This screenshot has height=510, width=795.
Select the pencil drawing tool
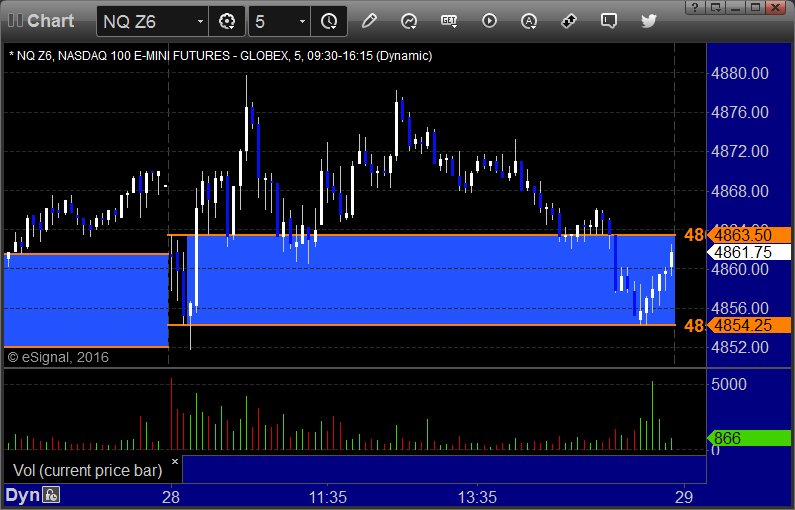[369, 21]
